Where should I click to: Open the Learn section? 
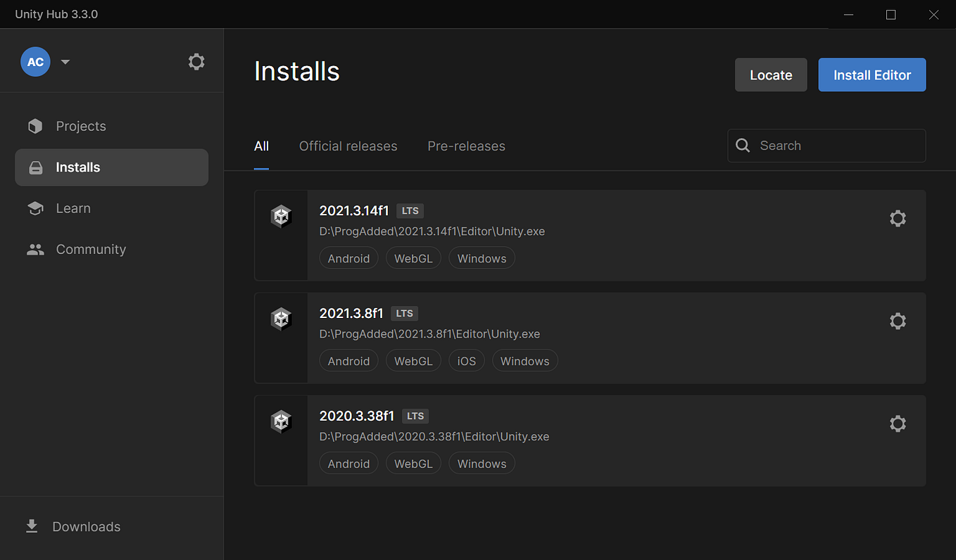(x=73, y=208)
